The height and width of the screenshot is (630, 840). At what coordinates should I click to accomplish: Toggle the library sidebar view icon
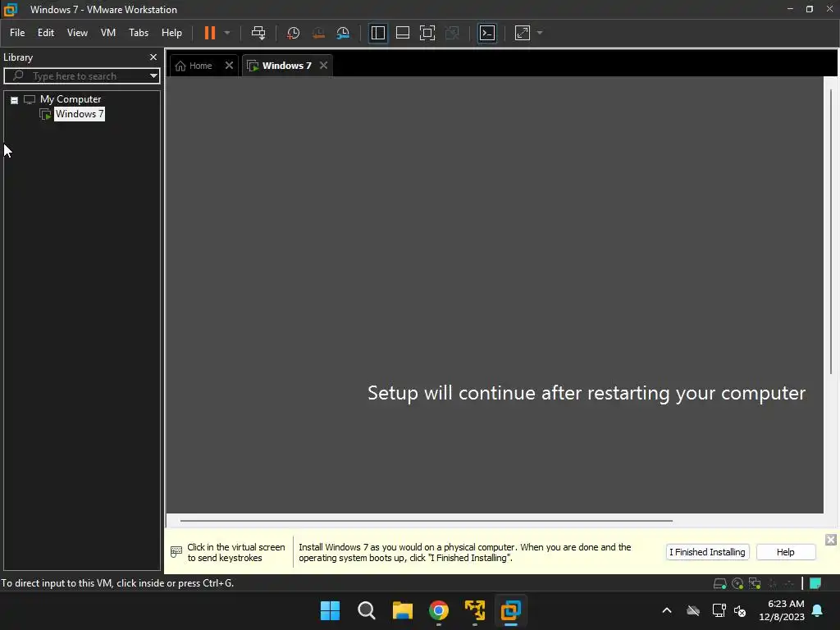(377, 33)
